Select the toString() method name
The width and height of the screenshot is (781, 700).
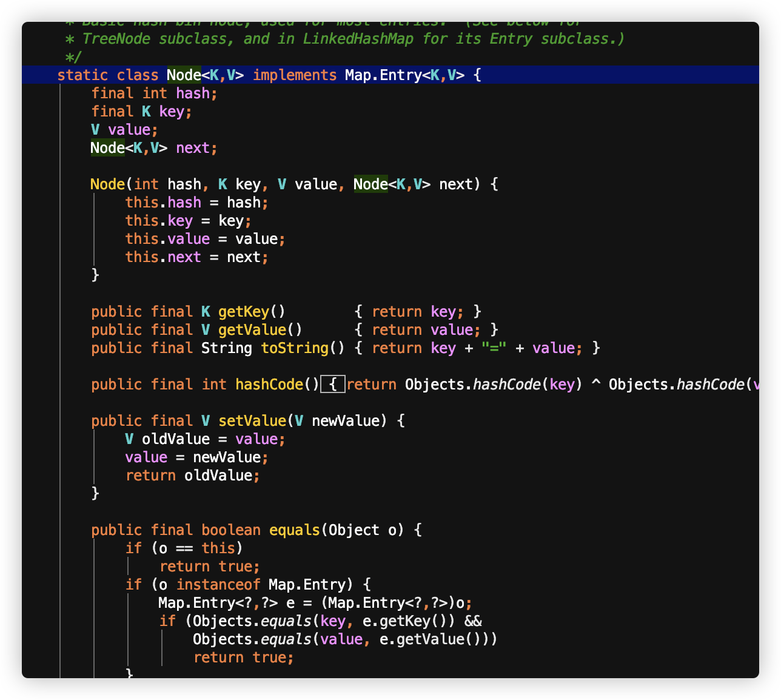coord(295,348)
